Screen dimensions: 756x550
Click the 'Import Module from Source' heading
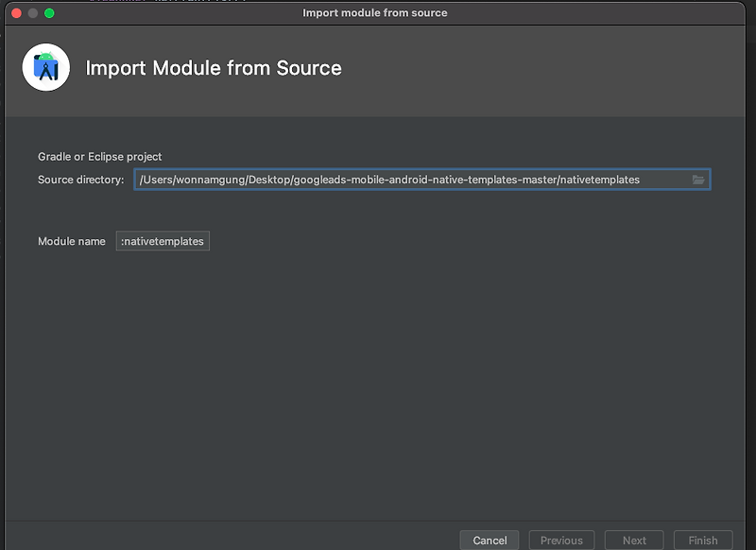214,68
